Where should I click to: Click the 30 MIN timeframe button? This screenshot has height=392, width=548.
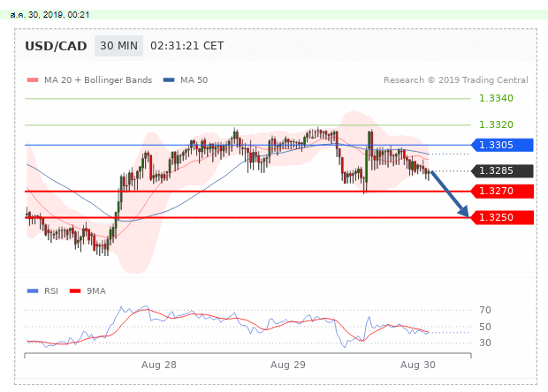point(118,46)
